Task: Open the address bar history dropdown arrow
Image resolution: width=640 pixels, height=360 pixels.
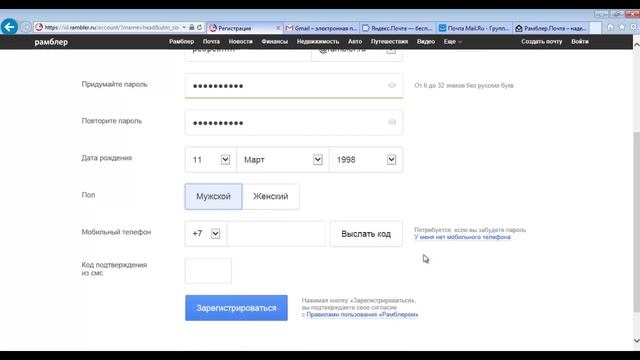Action: pos(184,27)
